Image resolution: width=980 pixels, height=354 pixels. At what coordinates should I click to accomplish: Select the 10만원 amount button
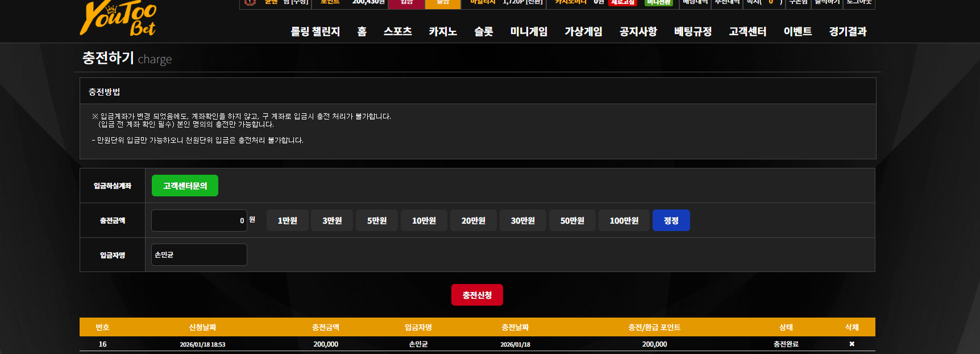pyautogui.click(x=424, y=220)
